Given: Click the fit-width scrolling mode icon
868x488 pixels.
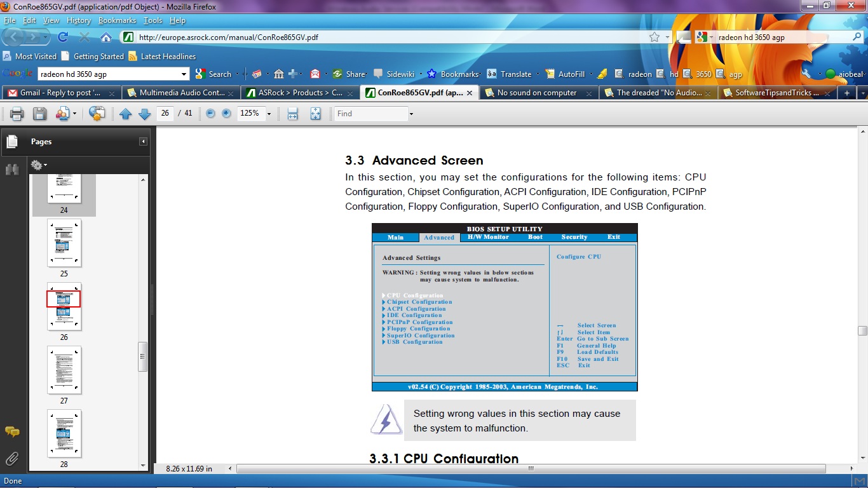Looking at the screenshot, I should pos(292,114).
